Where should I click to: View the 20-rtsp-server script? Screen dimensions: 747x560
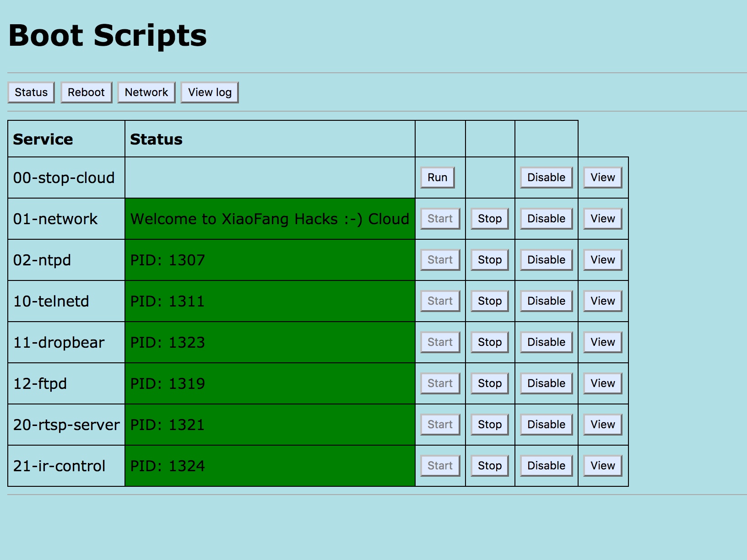[603, 425]
